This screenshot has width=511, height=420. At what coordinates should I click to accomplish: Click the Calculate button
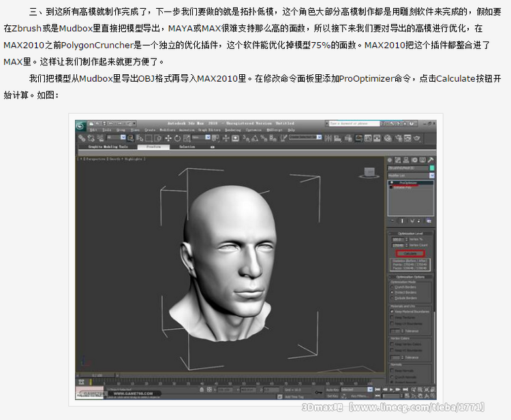pos(410,253)
